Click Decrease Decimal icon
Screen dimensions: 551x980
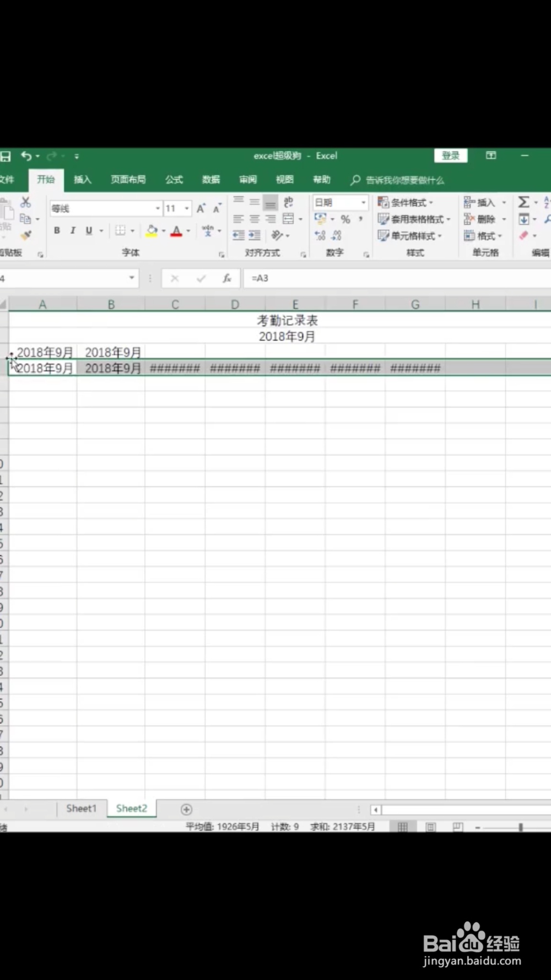tap(337, 236)
